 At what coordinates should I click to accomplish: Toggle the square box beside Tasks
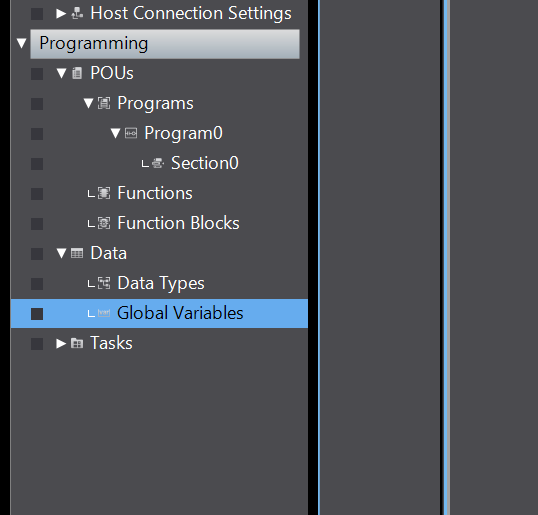pyautogui.click(x=37, y=344)
